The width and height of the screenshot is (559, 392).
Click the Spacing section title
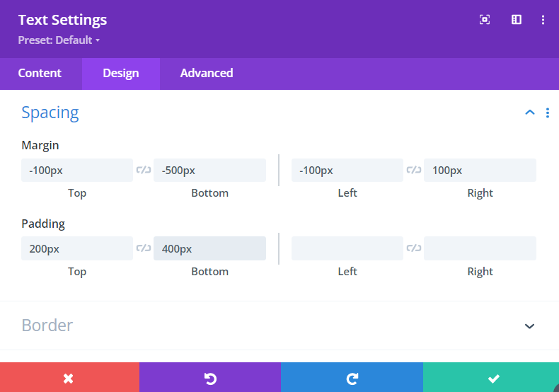pos(50,113)
